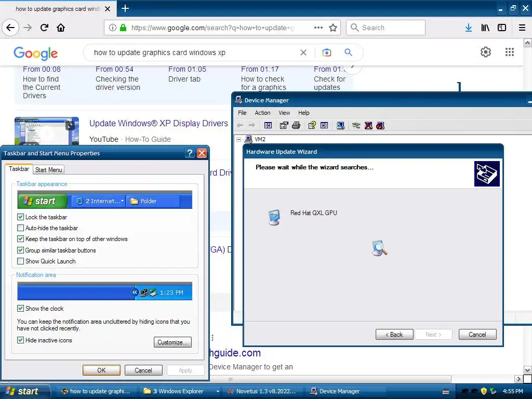The height and width of the screenshot is (399, 532).
Task: Click the browser Forward arrow button
Action: click(28, 28)
